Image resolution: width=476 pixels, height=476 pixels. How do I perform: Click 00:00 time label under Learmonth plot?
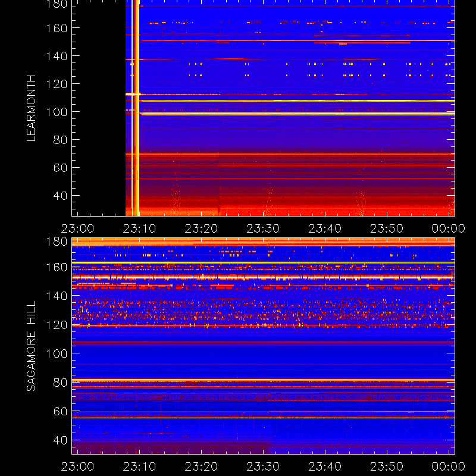(449, 228)
